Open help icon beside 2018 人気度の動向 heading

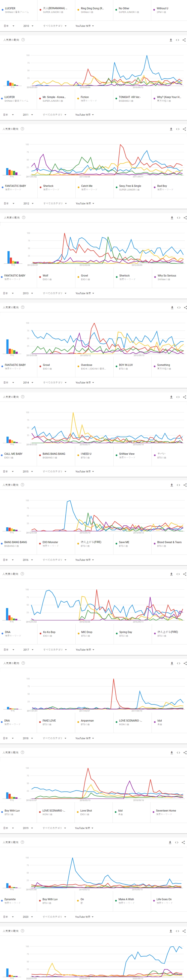point(22,752)
